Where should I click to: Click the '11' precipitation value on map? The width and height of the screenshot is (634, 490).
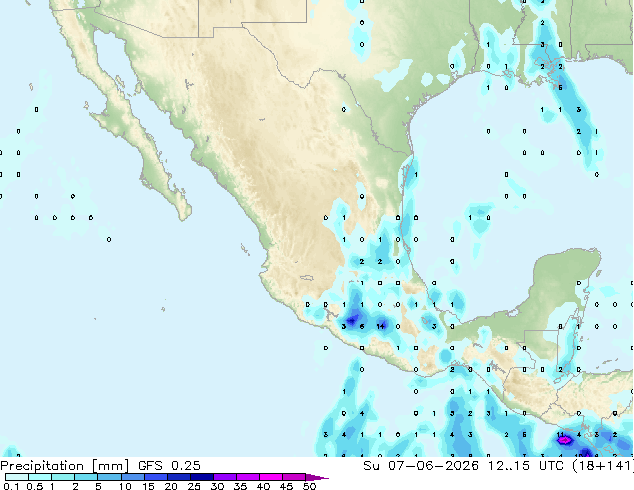coord(560,435)
